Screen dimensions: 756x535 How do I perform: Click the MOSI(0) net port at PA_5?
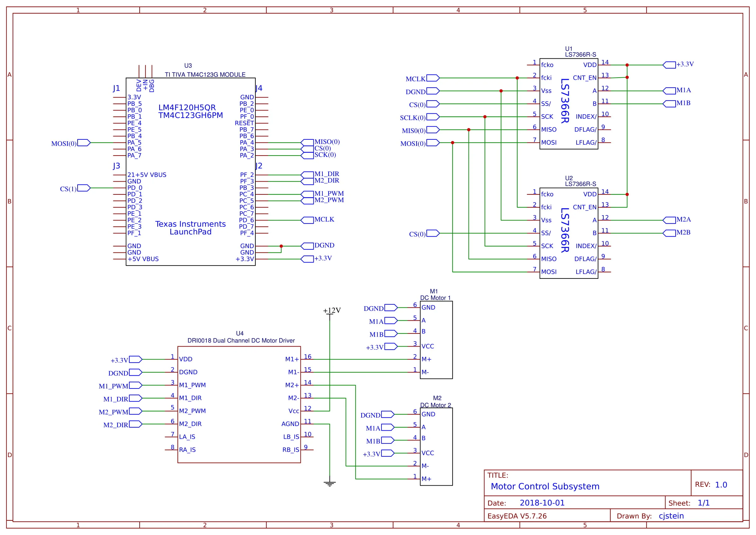(71, 143)
